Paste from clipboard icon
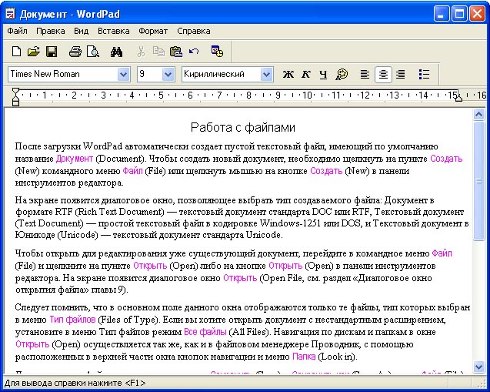 tap(176, 51)
